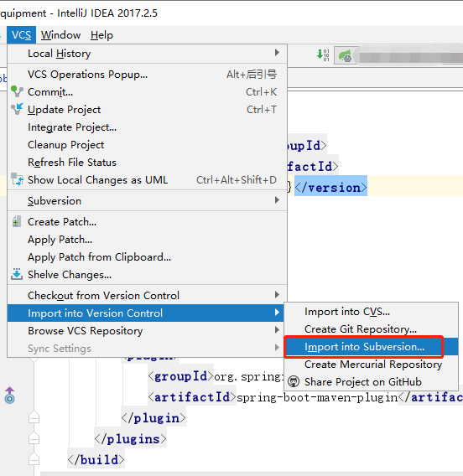463x476 pixels.
Task: Open the VCS menu
Action: pos(21,35)
